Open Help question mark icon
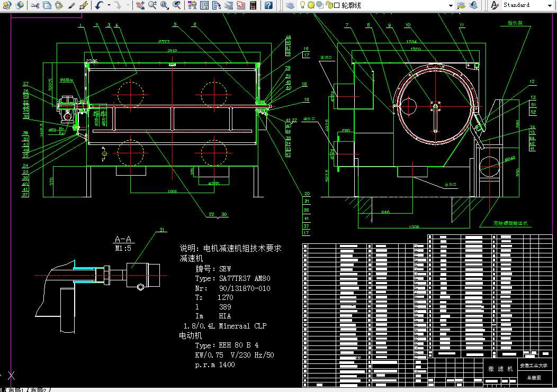557x392 pixels. tap(268, 5)
